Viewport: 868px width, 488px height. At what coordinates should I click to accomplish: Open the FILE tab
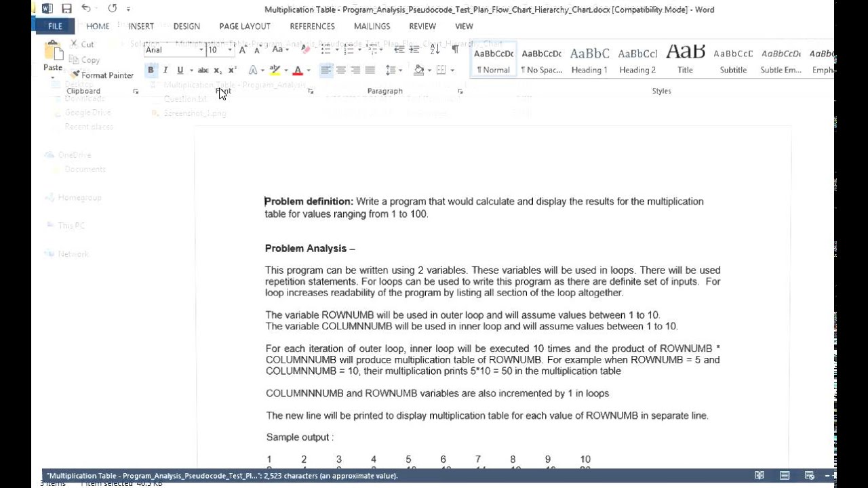(55, 26)
